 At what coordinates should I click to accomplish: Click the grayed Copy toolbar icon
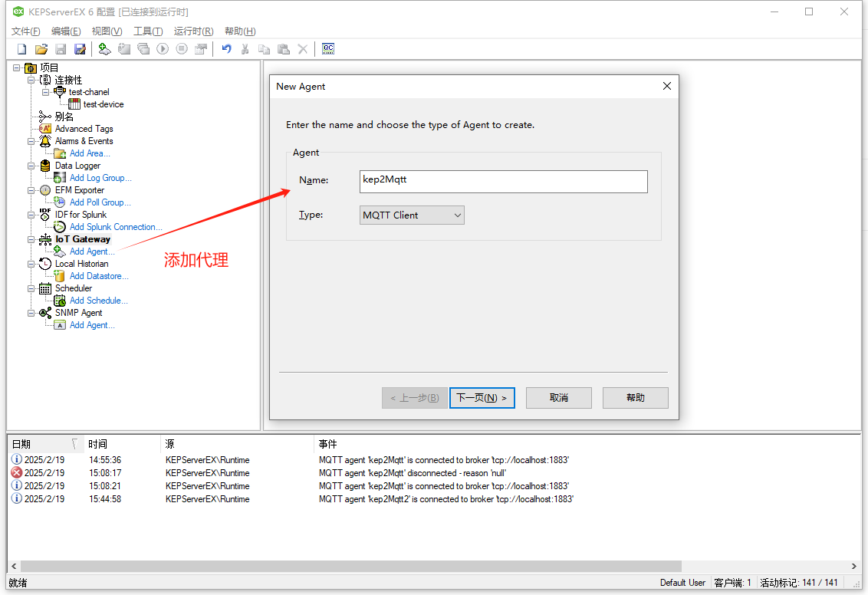pos(264,49)
